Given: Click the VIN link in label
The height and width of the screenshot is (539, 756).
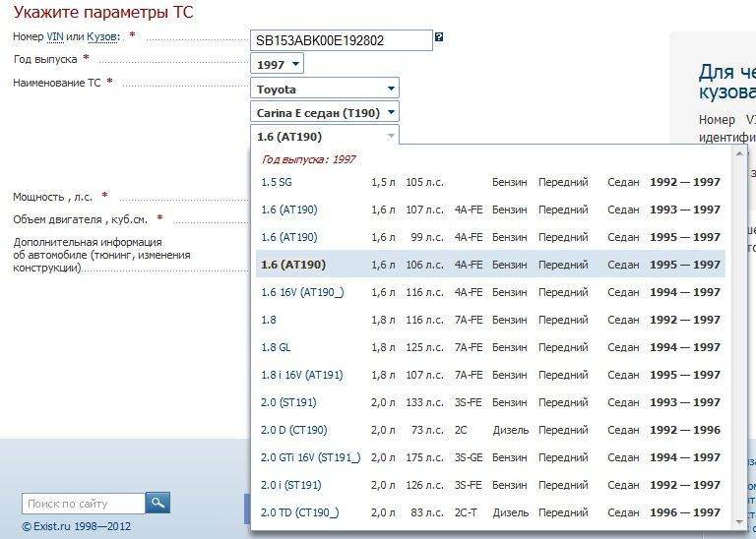Looking at the screenshot, I should coord(55,36).
